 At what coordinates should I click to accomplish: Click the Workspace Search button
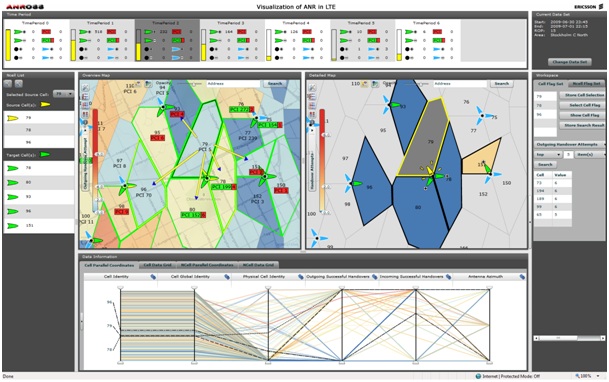pos(545,165)
